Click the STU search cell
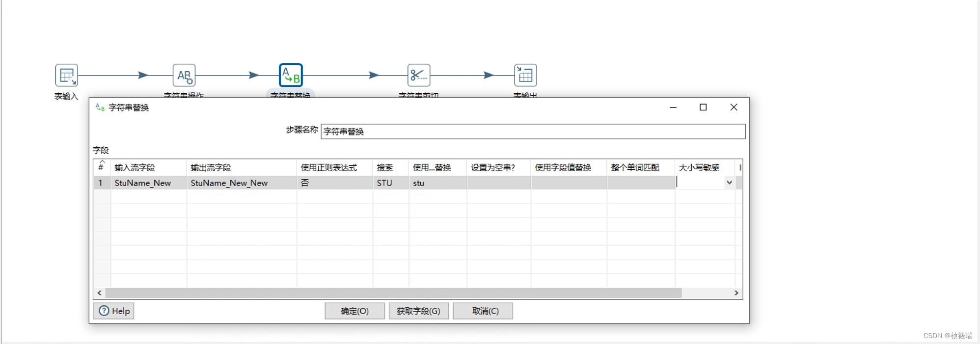 click(390, 183)
